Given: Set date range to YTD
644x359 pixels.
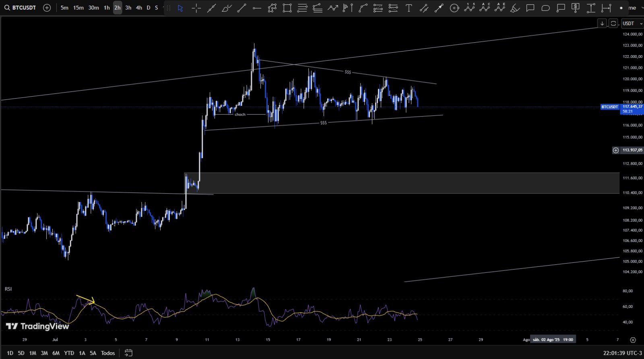Looking at the screenshot, I should [x=69, y=353].
